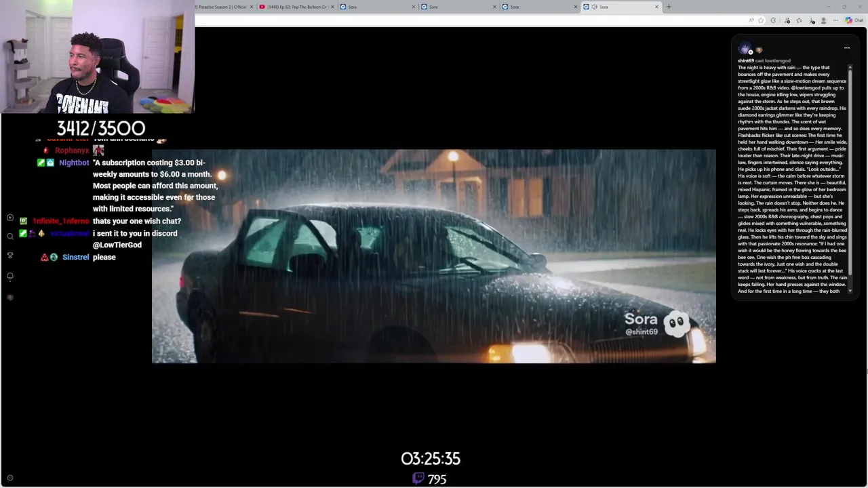Open the cast lowtiersgod link in the post header
Screen dimensions: 868x488
point(773,61)
